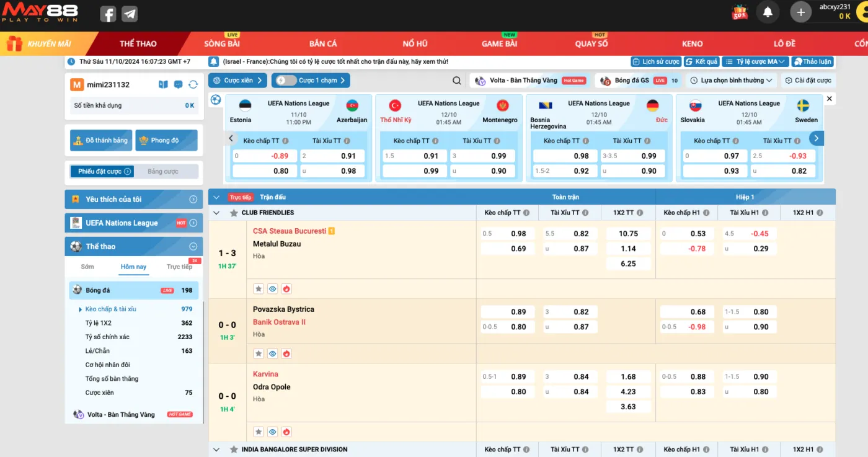Select the Trực tiếp tab in sidebar
Screen dimensions: 868x457
click(x=179, y=267)
